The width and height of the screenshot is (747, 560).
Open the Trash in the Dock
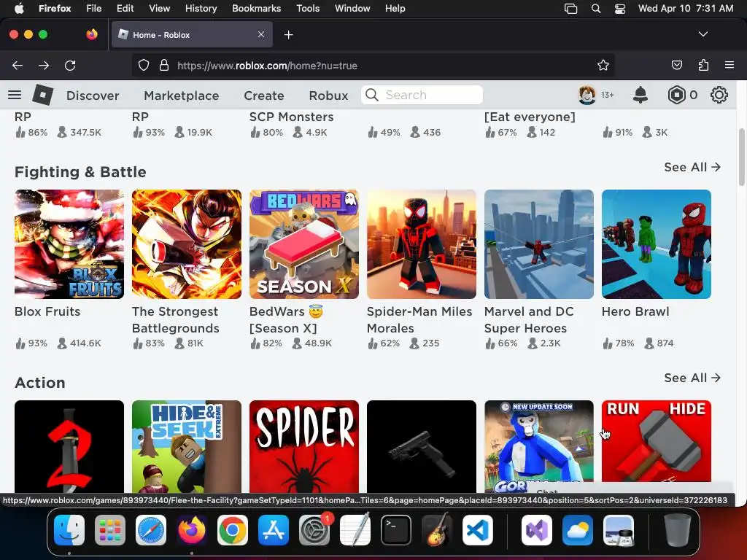[678, 530]
